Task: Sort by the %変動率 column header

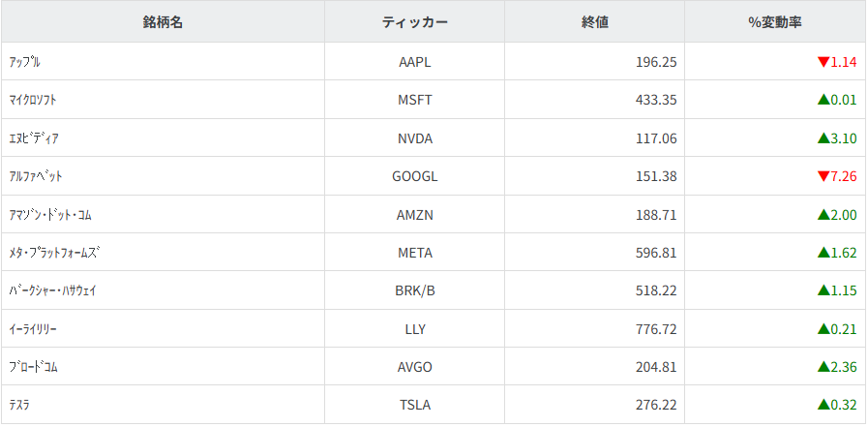Action: pyautogui.click(x=774, y=22)
